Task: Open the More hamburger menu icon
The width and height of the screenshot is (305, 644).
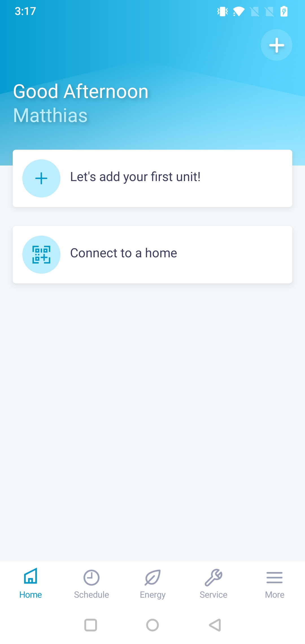Action: coord(274,578)
